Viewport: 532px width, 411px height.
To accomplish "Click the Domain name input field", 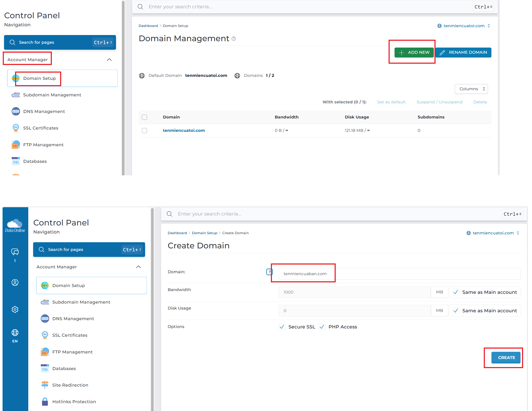I will 399,273.
